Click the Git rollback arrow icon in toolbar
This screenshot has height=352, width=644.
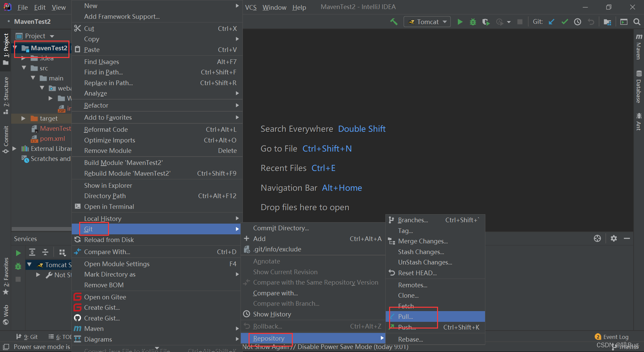pos(591,22)
